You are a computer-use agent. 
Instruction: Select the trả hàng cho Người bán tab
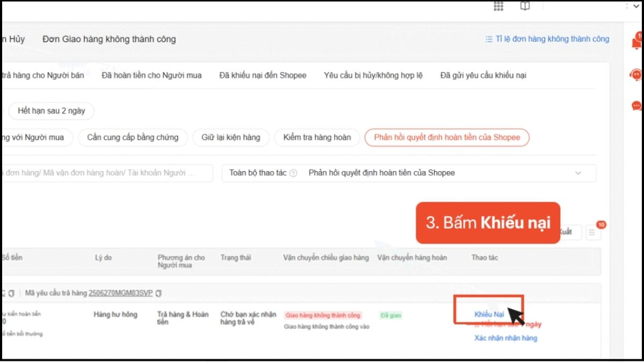click(43, 76)
